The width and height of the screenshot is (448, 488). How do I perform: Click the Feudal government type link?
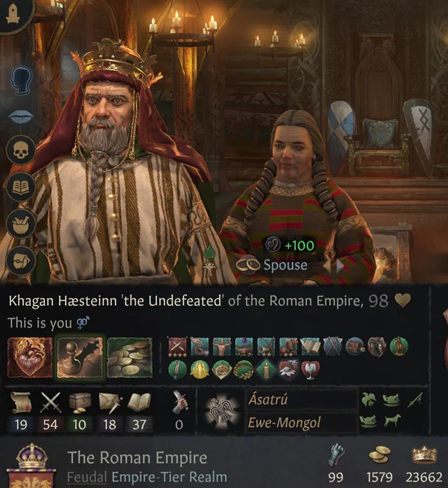coord(87,477)
